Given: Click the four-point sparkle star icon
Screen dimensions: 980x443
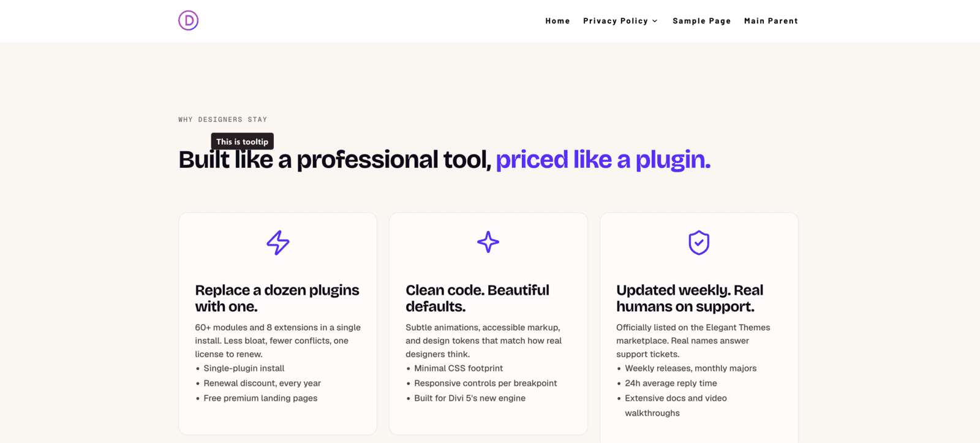Looking at the screenshot, I should [x=488, y=242].
